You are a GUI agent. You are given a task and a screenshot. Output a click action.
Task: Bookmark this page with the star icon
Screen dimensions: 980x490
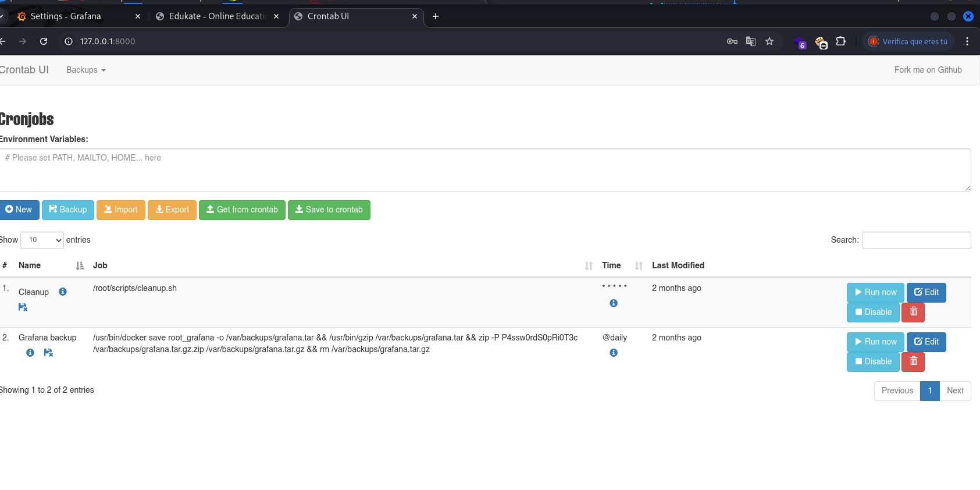click(x=769, y=41)
